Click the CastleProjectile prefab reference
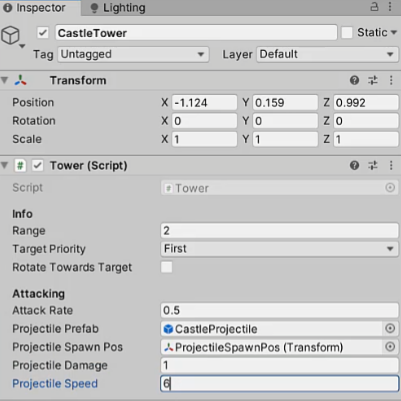401x401 pixels. click(272, 329)
